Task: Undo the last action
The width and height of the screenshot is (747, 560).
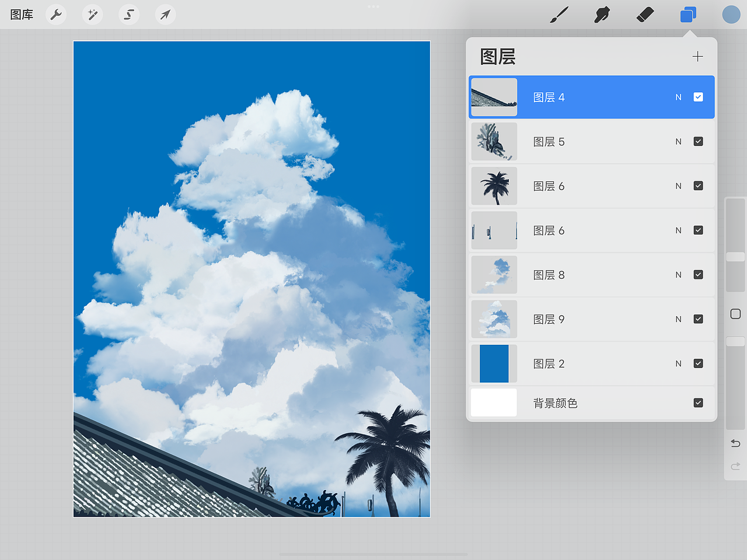Action: coord(735,443)
